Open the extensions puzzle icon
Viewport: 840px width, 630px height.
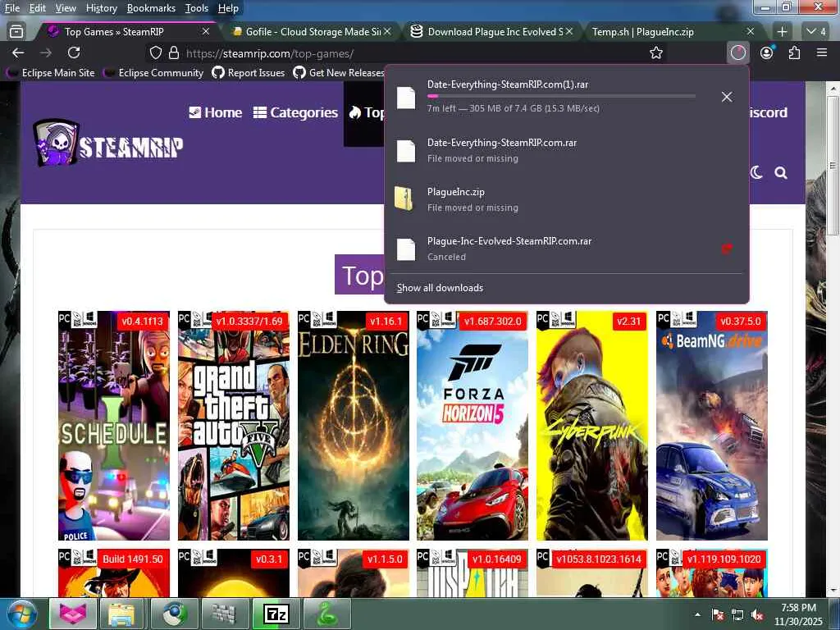point(794,52)
